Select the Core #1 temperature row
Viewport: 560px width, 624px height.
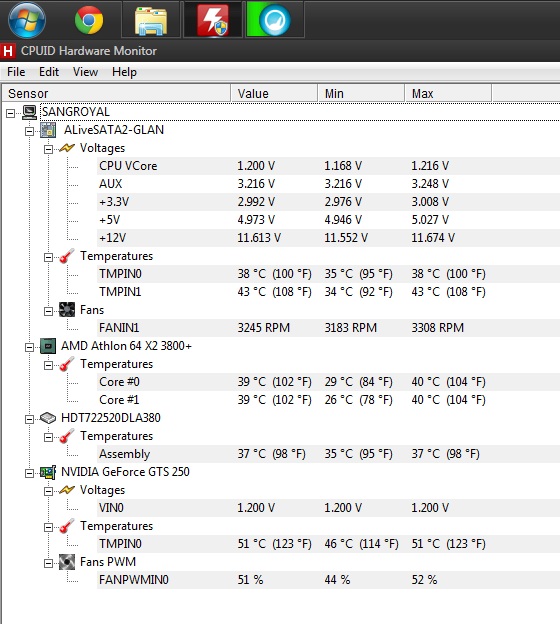[x=328, y=400]
